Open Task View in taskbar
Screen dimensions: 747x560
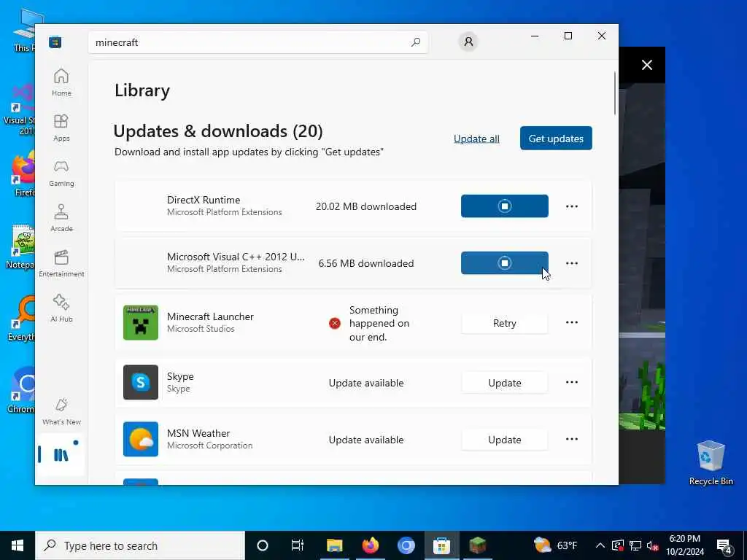pyautogui.click(x=298, y=545)
